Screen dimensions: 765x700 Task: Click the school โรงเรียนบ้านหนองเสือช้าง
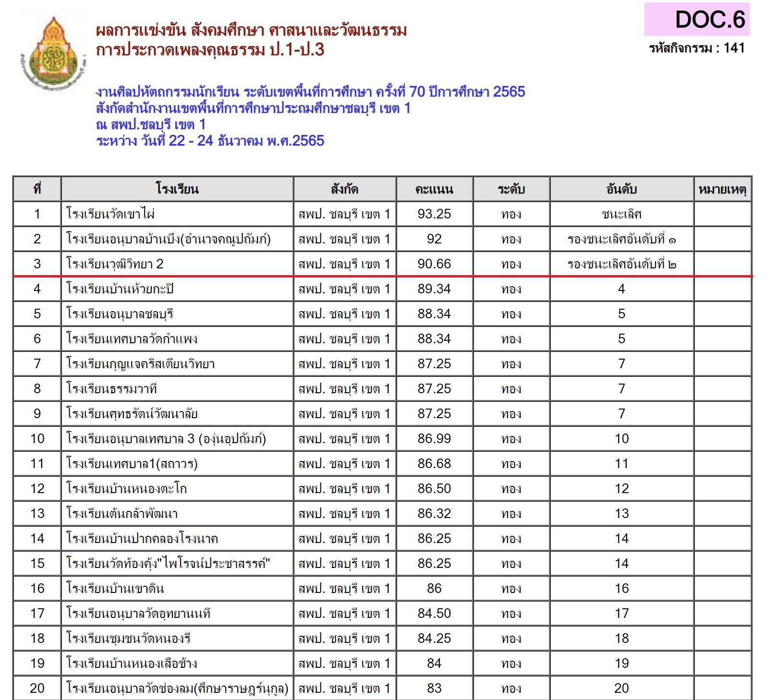click(x=132, y=664)
